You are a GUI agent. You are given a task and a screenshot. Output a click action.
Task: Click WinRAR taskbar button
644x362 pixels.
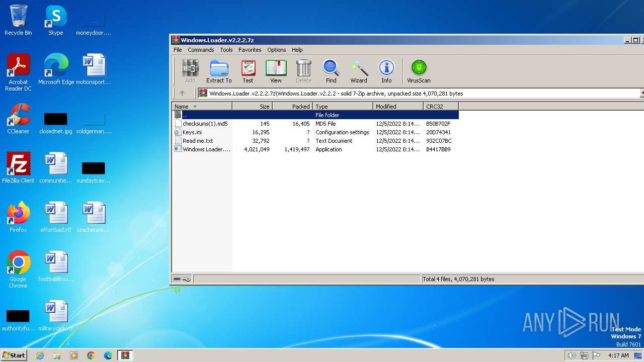pyautogui.click(x=125, y=355)
